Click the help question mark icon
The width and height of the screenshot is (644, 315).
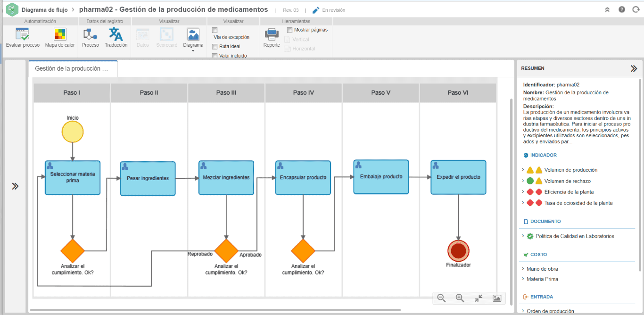click(622, 9)
